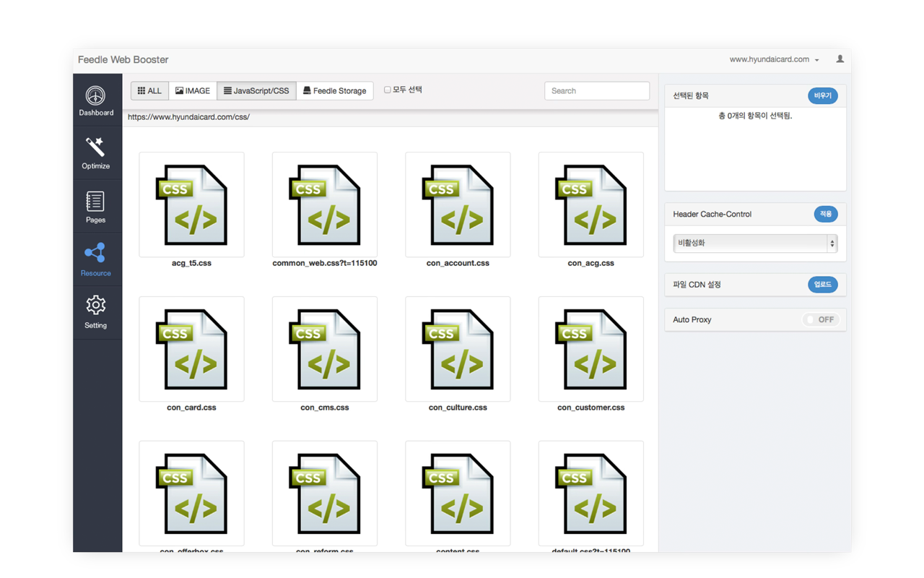Open the Setting gear icon

point(95,306)
